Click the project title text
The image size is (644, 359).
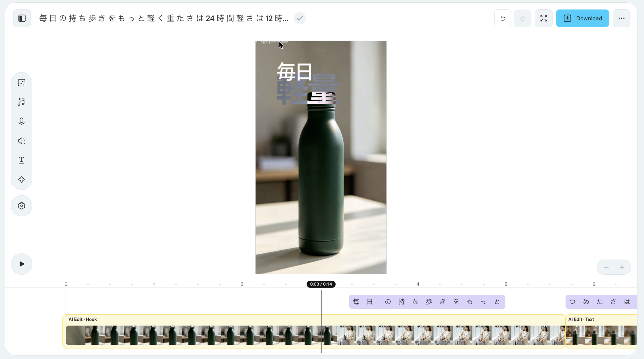pos(164,18)
